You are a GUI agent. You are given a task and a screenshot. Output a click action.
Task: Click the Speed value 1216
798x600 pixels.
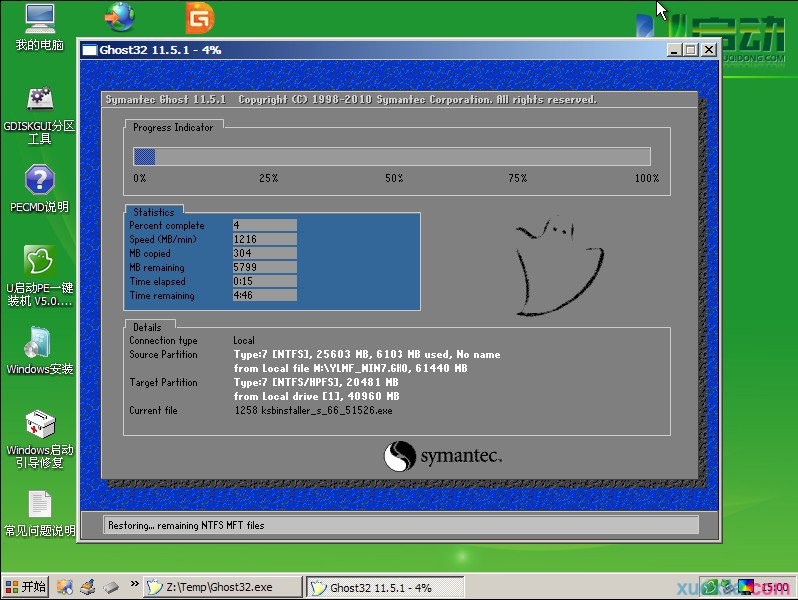(265, 239)
